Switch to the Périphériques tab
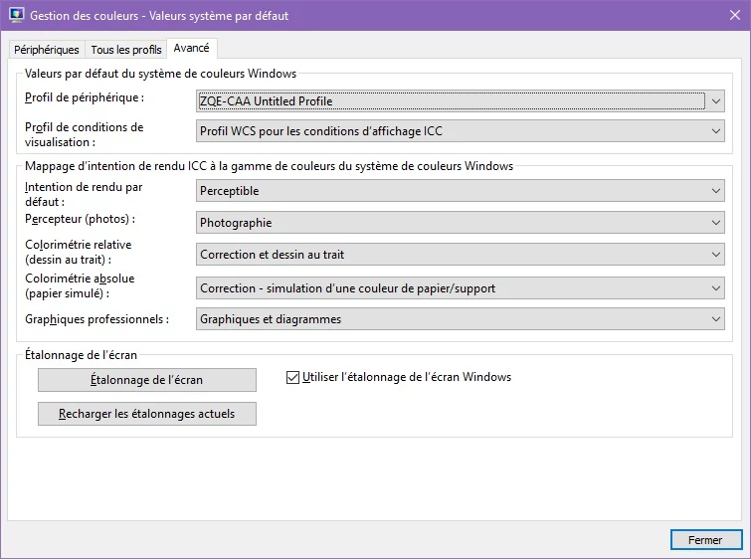This screenshot has width=751, height=560. (47, 50)
